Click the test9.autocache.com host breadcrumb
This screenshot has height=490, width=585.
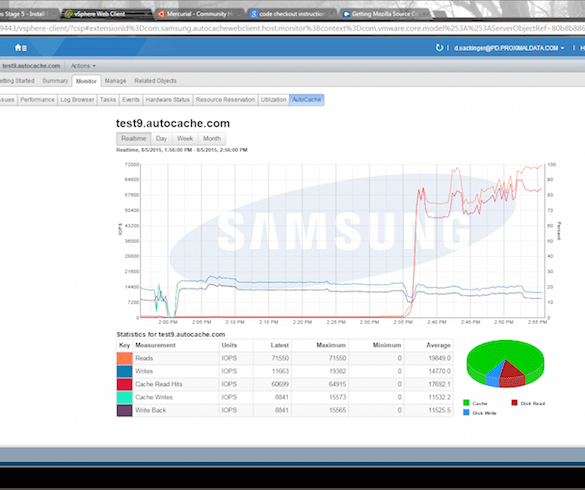point(31,66)
